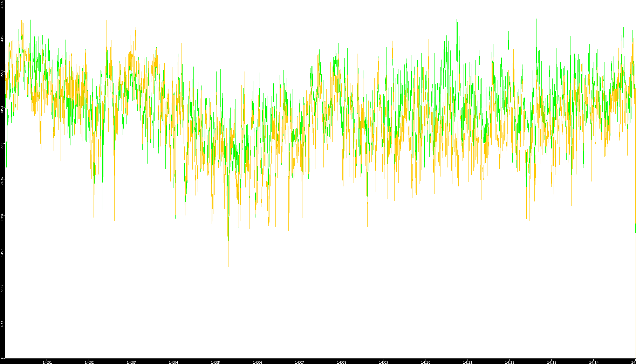Viewport: 636px width, 364px height.
Task: Click the 14:05 time axis label
Action: point(215,362)
